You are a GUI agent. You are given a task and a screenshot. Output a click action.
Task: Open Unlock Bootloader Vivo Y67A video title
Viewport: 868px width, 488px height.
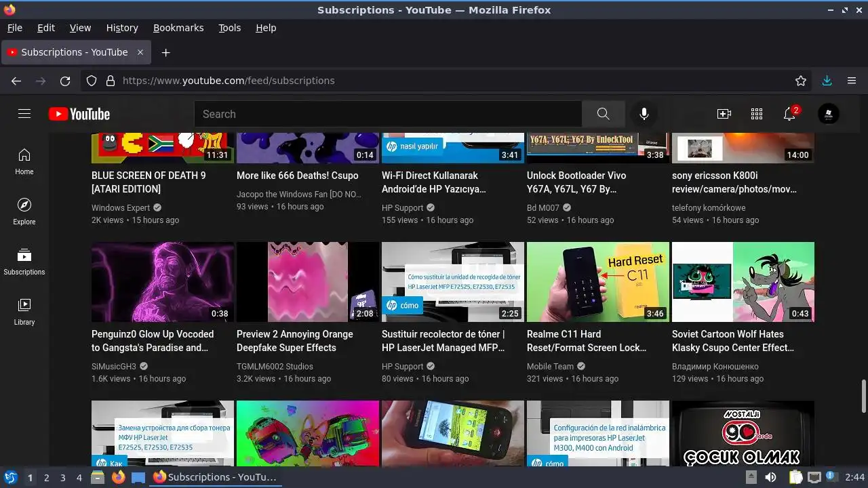click(x=576, y=182)
